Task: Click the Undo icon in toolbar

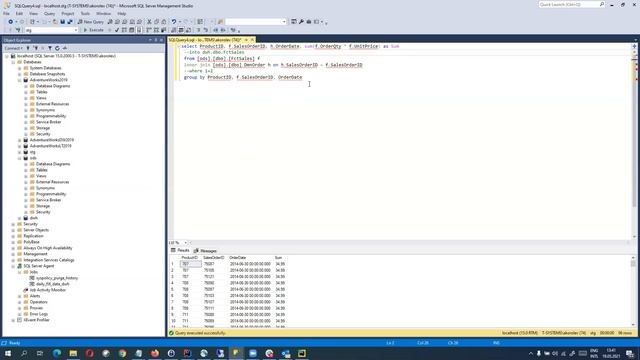Action: (x=174, y=22)
